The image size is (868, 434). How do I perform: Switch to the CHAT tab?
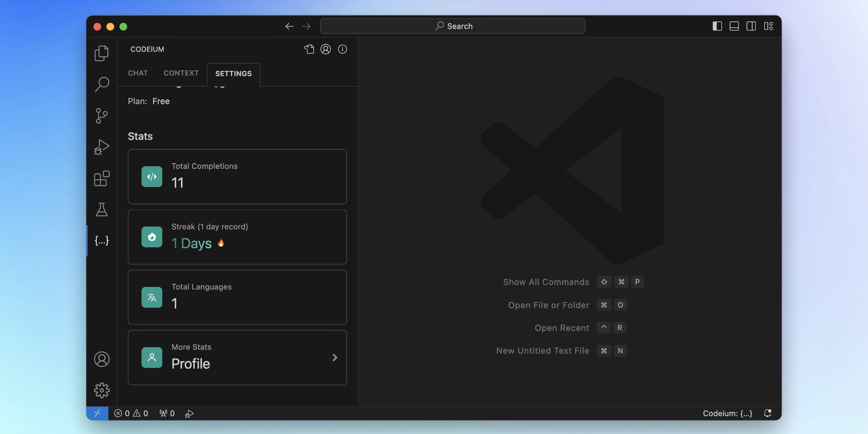pos(138,73)
